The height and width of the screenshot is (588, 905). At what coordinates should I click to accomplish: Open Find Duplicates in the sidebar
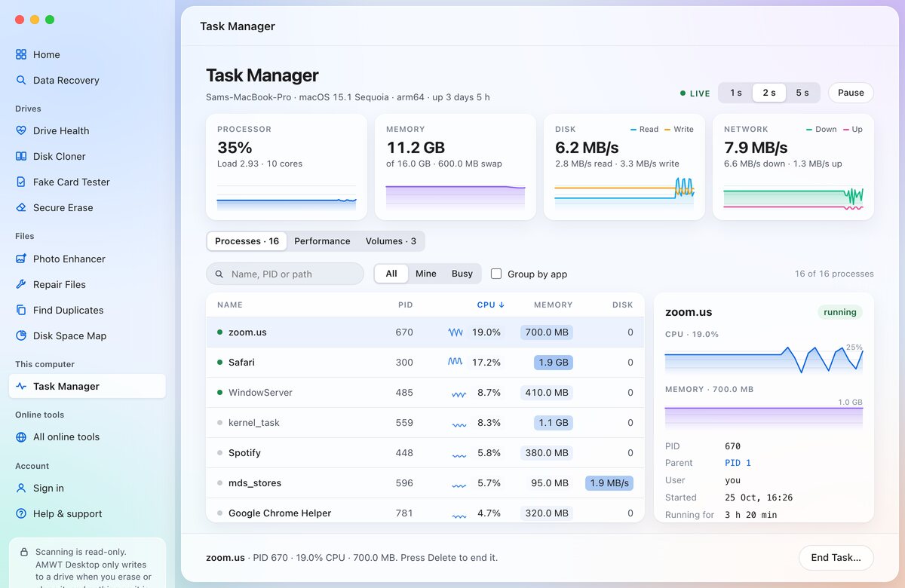(87, 310)
